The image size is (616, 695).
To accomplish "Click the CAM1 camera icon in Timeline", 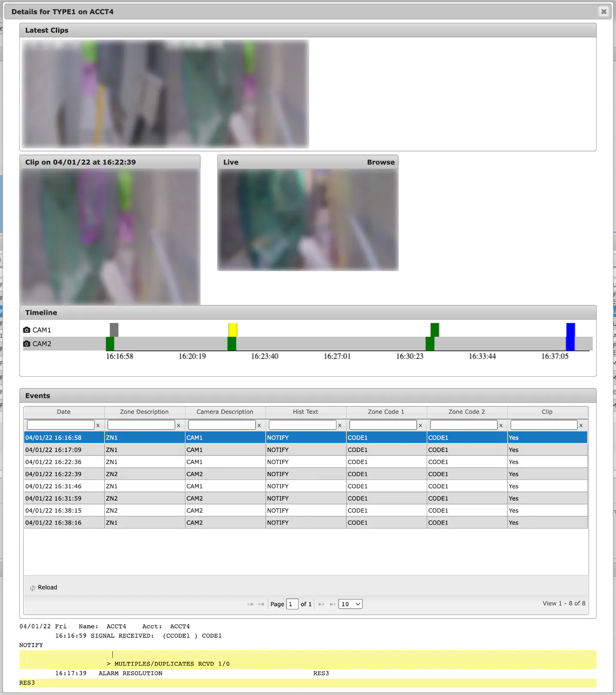I will pos(27,330).
